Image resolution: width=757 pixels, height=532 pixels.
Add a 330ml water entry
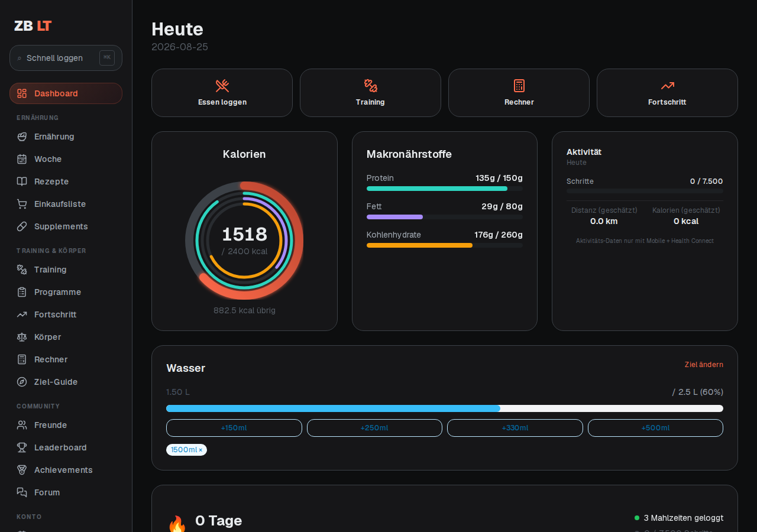click(x=515, y=428)
